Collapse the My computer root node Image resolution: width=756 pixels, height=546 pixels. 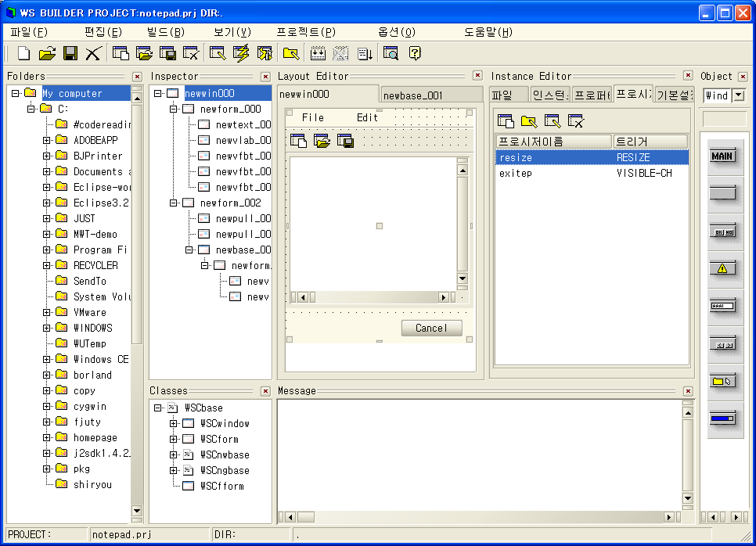click(16, 94)
